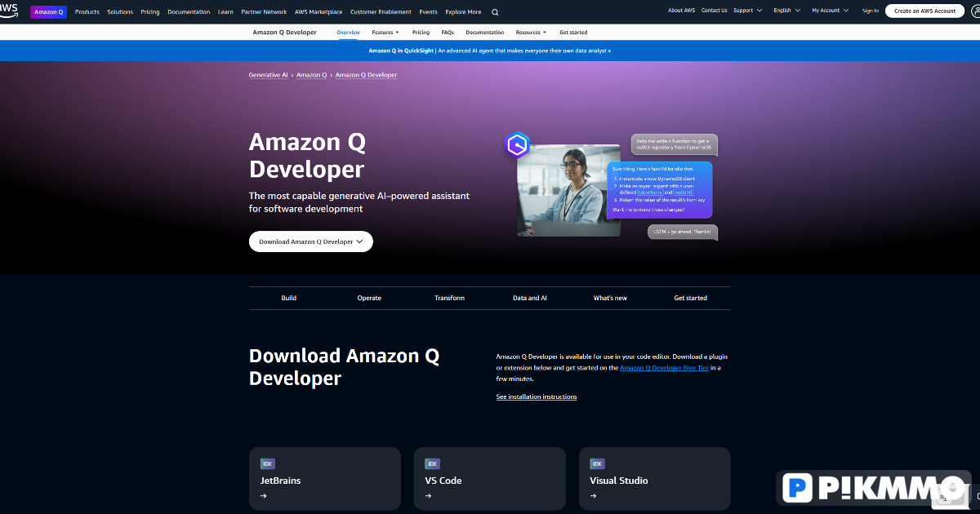
Task: Open Documentation in the top navigation
Action: pos(189,12)
